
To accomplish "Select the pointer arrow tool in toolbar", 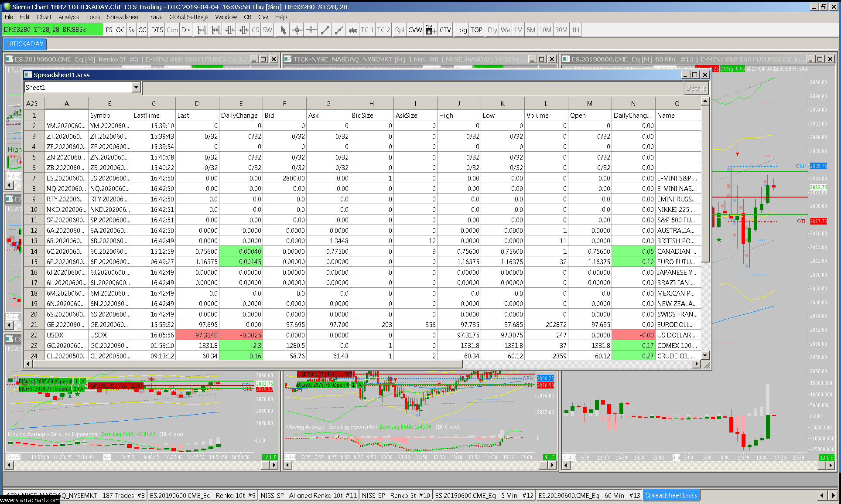I will [283, 30].
